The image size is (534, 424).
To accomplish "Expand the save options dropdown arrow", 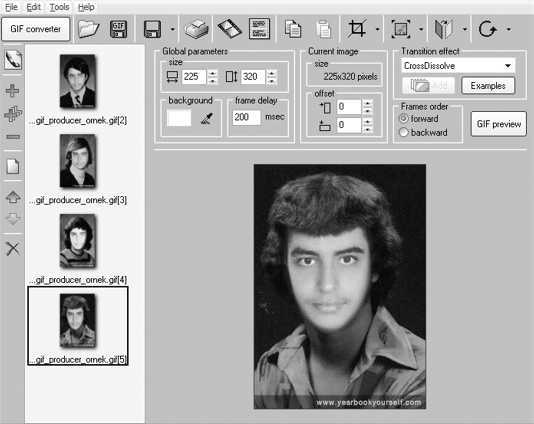I will click(x=172, y=29).
